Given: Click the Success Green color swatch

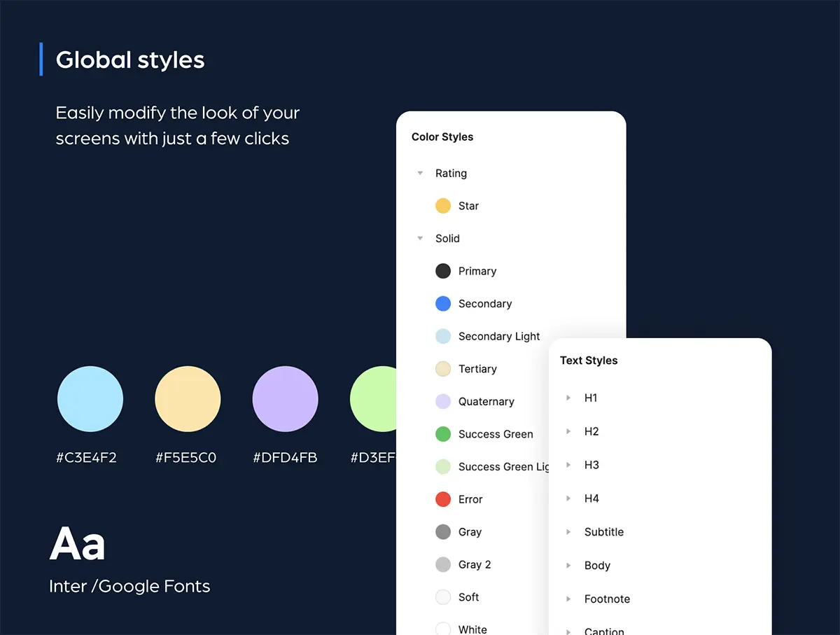Looking at the screenshot, I should point(443,434).
